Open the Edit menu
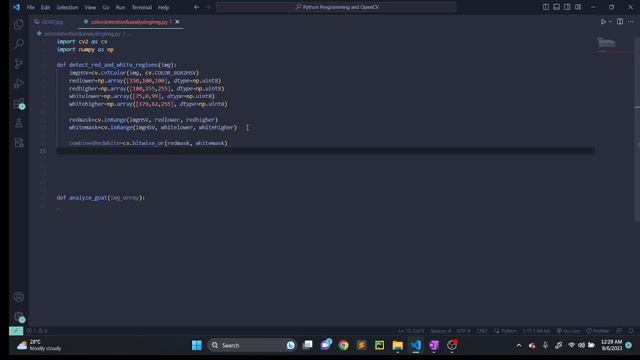The height and width of the screenshot is (360, 640). pos(45,7)
